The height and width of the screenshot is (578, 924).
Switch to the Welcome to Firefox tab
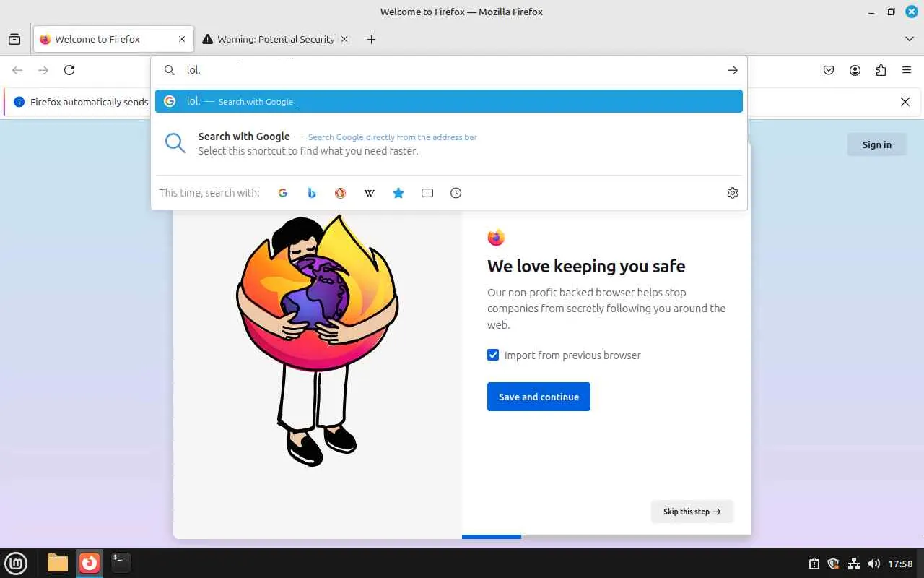pyautogui.click(x=113, y=39)
